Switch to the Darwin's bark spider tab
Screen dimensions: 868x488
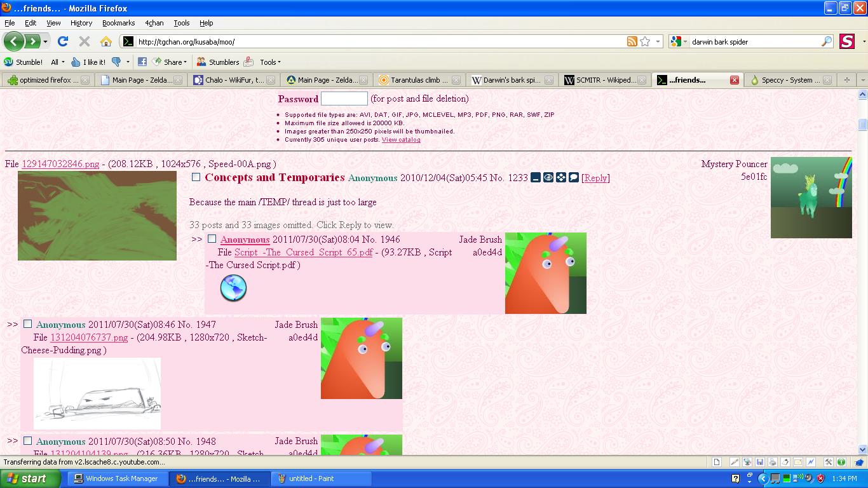point(511,80)
